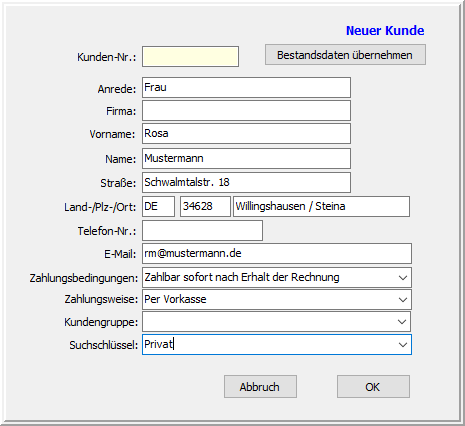Click the empty Telefon-Nr. field
The width and height of the screenshot is (465, 426).
202,231
